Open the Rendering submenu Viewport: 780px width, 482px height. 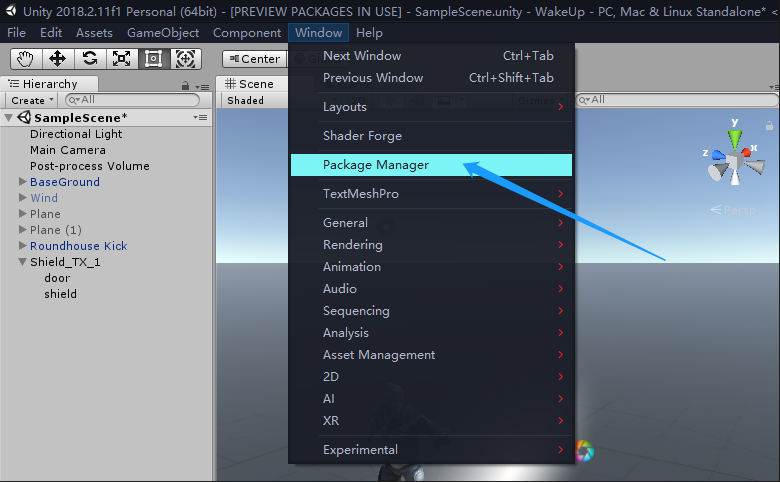[x=431, y=244]
